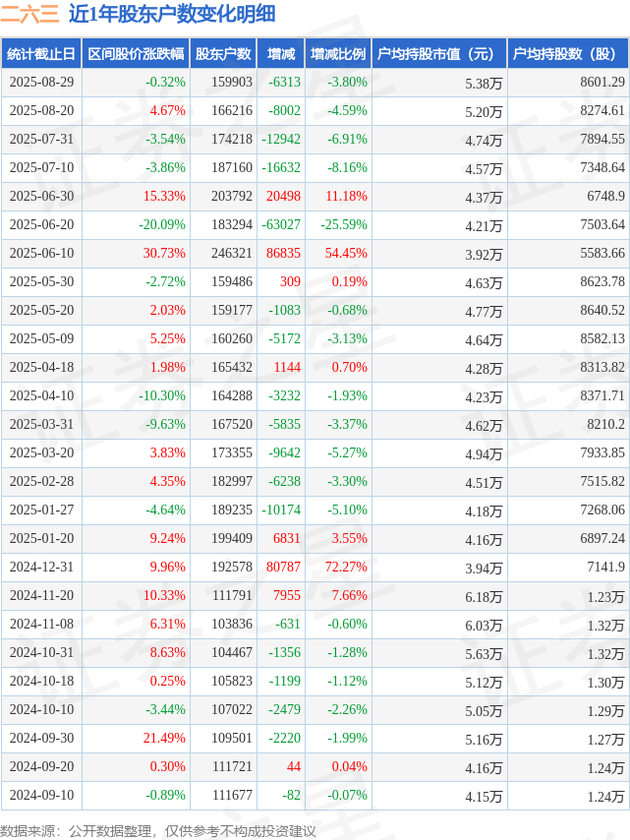Select the -63027 change value cell
The height and width of the screenshot is (840, 630).
tap(283, 225)
